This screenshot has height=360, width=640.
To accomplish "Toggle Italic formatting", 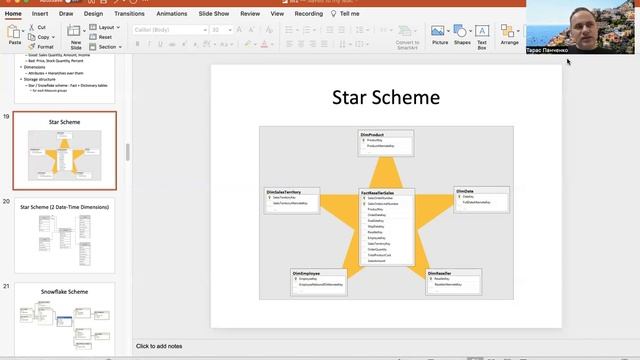I will tap(149, 44).
